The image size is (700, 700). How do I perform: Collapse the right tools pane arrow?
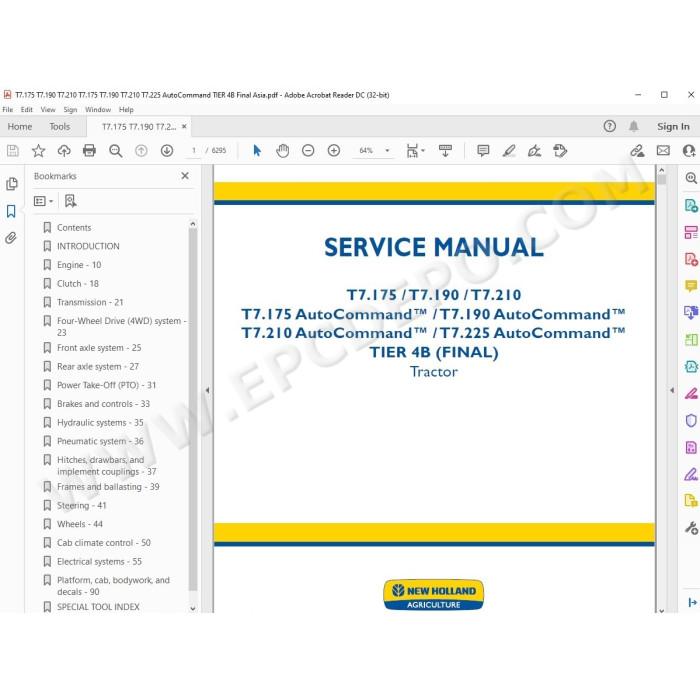[x=672, y=390]
